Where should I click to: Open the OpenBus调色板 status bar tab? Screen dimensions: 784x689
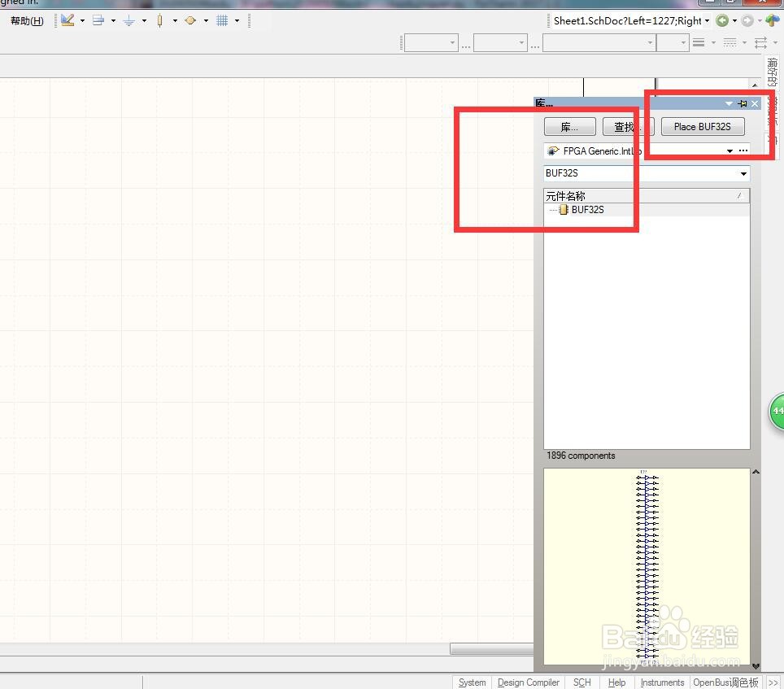tap(726, 682)
